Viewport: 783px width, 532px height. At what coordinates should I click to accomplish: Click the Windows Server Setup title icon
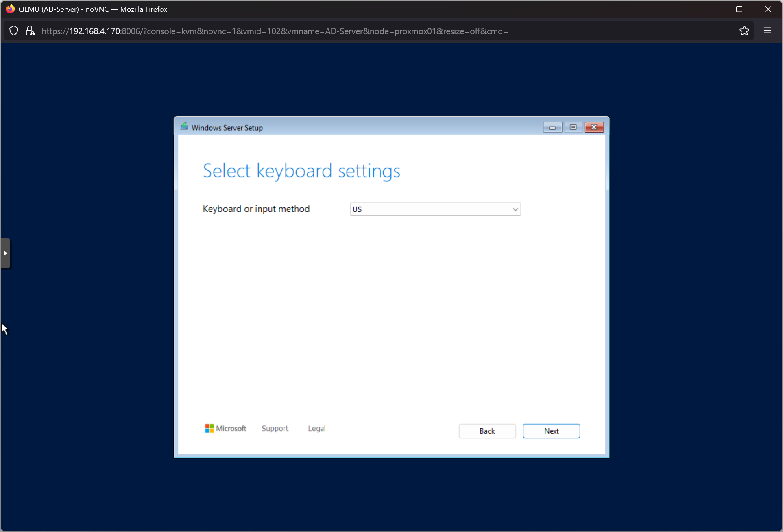click(x=184, y=127)
